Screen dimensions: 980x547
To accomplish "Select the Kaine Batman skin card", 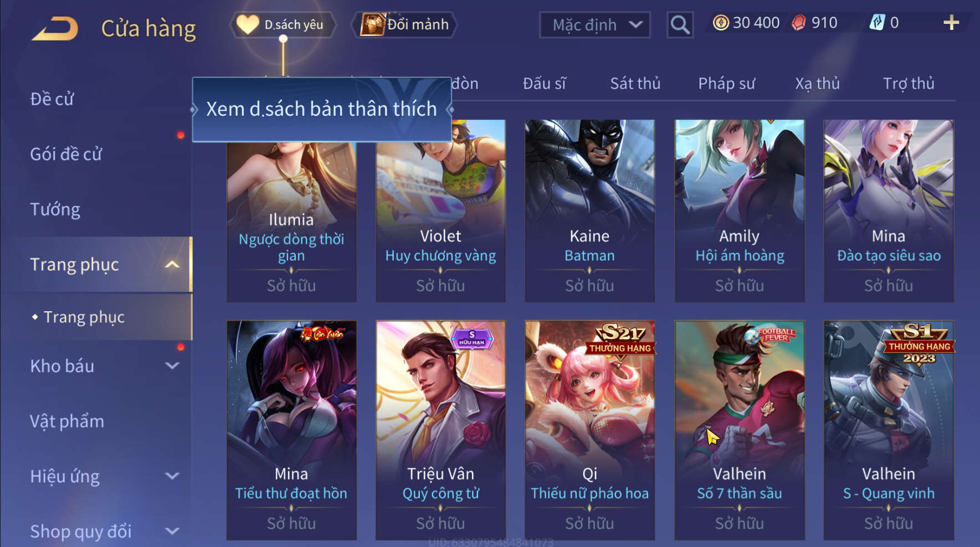I will (589, 211).
